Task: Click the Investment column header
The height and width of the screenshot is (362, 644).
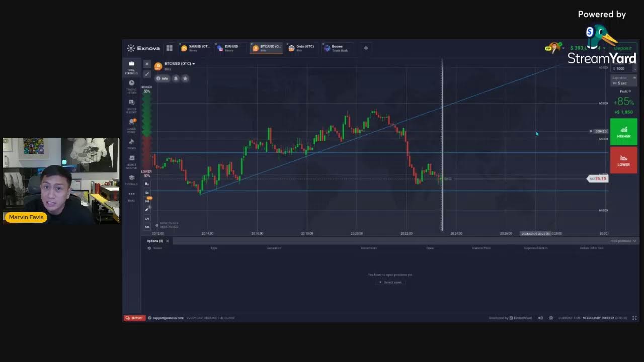Action: [x=369, y=248]
